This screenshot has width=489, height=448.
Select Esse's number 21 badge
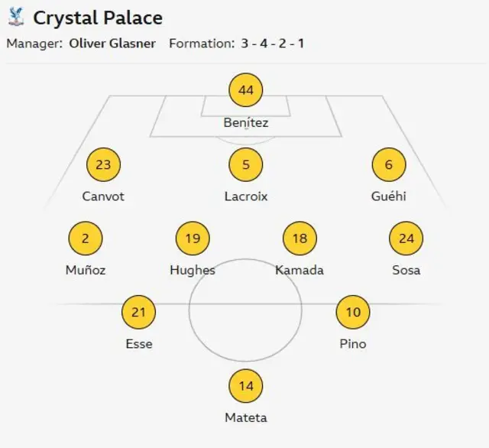(139, 312)
